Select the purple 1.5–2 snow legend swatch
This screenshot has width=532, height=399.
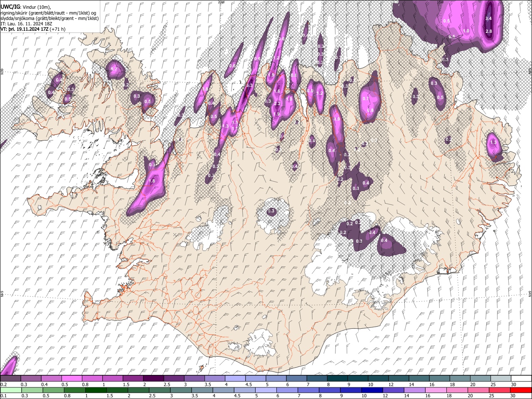tap(133, 378)
